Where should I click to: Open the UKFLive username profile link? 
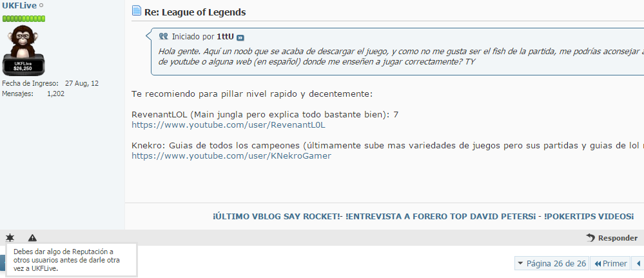19,6
